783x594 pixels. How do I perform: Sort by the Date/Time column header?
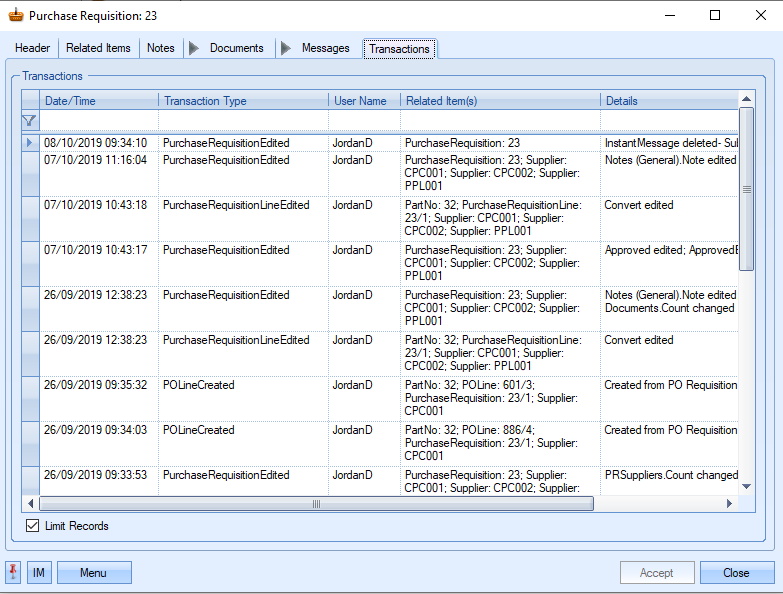(x=98, y=101)
